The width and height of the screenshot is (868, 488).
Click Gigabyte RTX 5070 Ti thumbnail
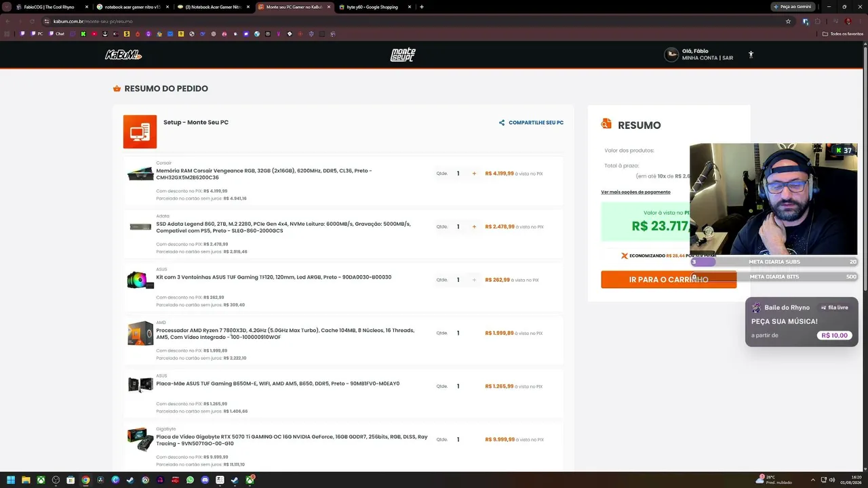click(x=140, y=439)
